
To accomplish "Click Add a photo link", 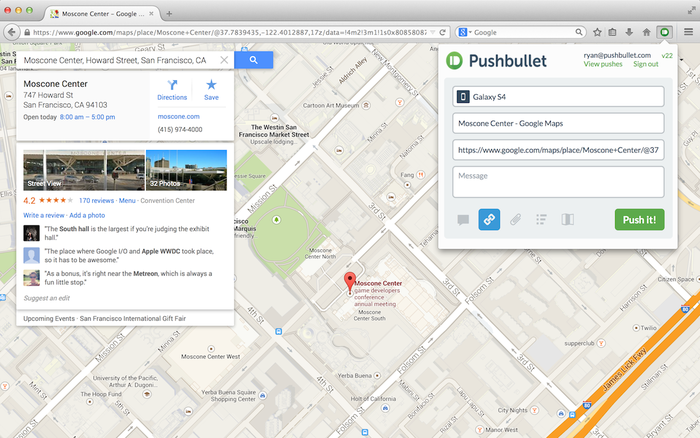I will pos(87,215).
